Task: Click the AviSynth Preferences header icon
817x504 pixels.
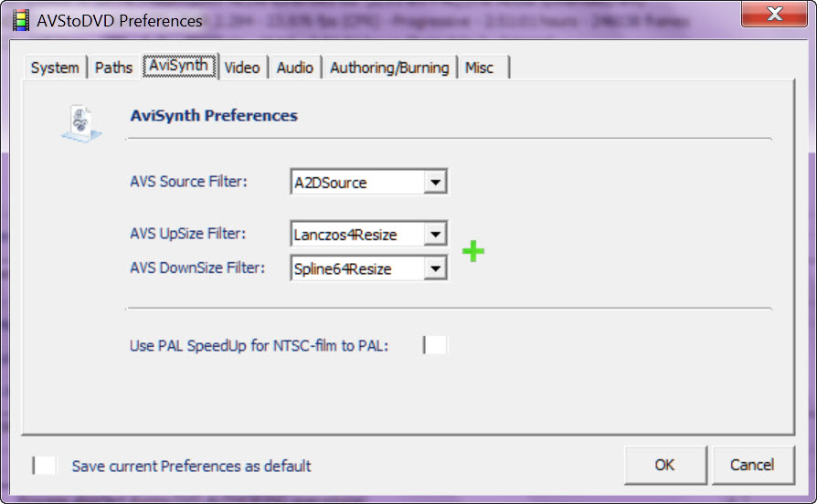Action: tap(80, 122)
